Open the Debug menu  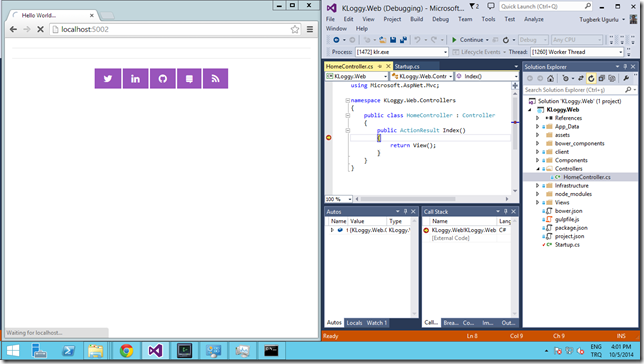(x=440, y=19)
